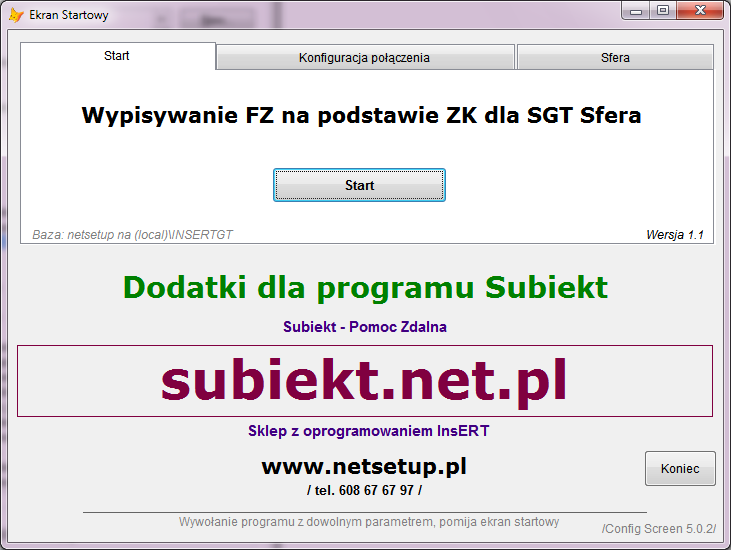Click the Wypisywanie FZ na podstawie ZK heading
Image resolution: width=731 pixels, height=550 pixels.
click(361, 115)
